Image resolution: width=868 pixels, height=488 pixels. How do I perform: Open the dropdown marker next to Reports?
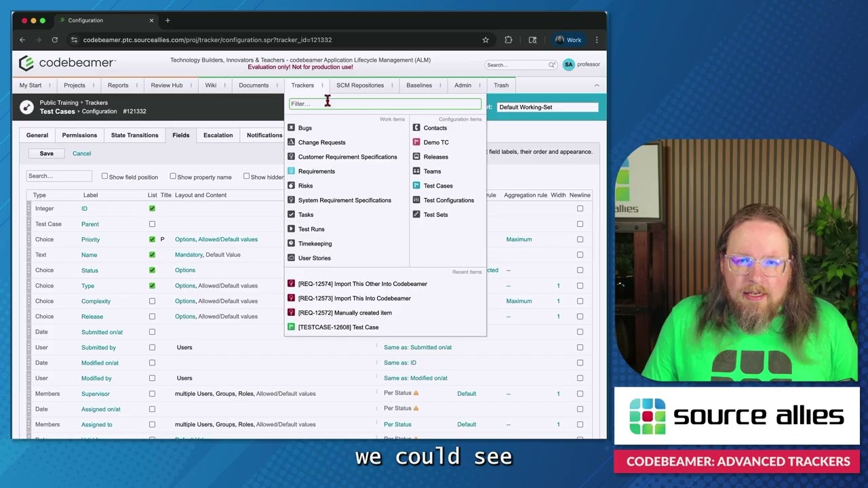pos(137,85)
